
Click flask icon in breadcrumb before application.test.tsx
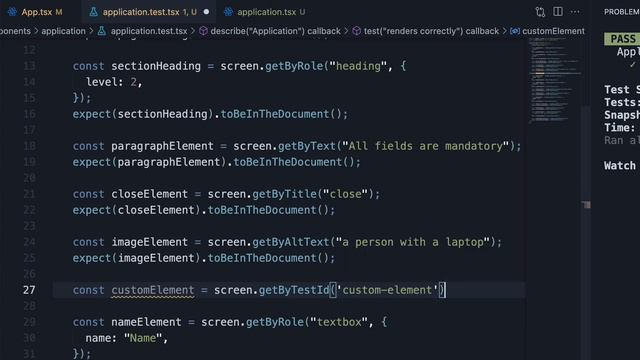pyautogui.click(x=102, y=31)
